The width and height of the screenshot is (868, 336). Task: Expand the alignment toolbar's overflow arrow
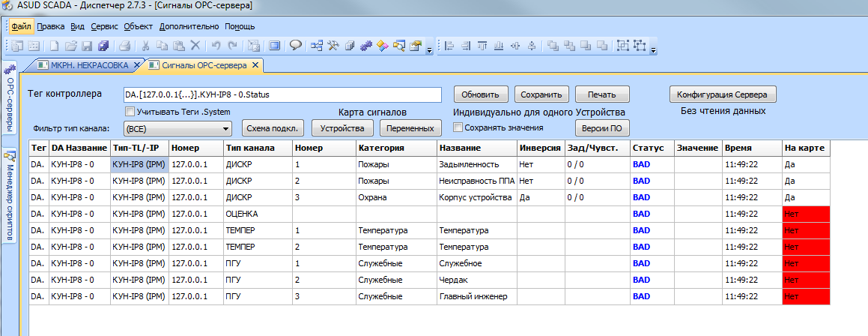click(654, 50)
